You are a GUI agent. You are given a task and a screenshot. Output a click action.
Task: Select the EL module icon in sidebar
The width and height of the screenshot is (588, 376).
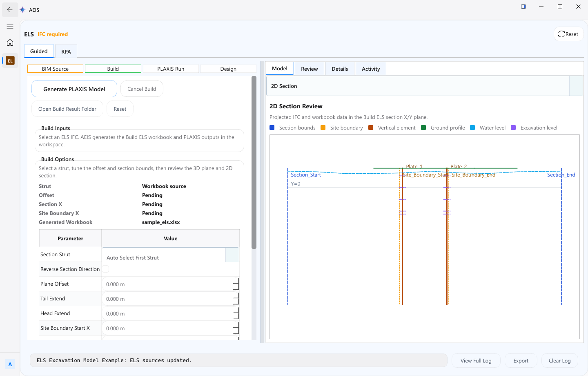click(10, 61)
